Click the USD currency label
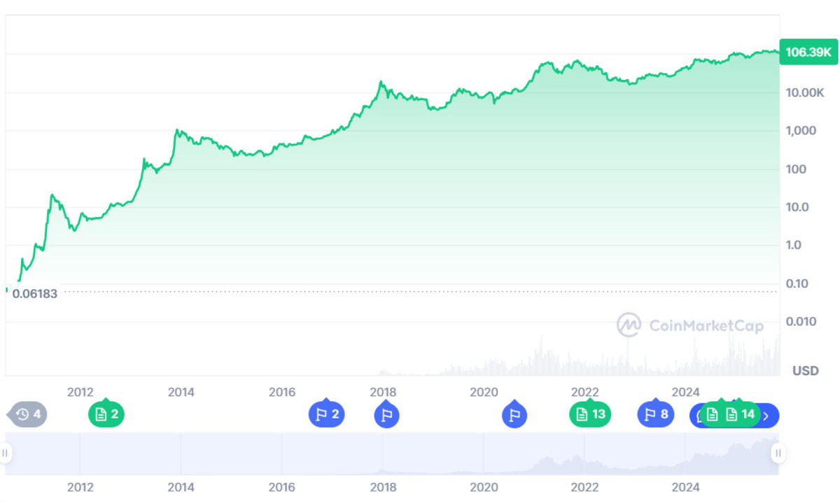This screenshot has width=840, height=504. tap(805, 370)
